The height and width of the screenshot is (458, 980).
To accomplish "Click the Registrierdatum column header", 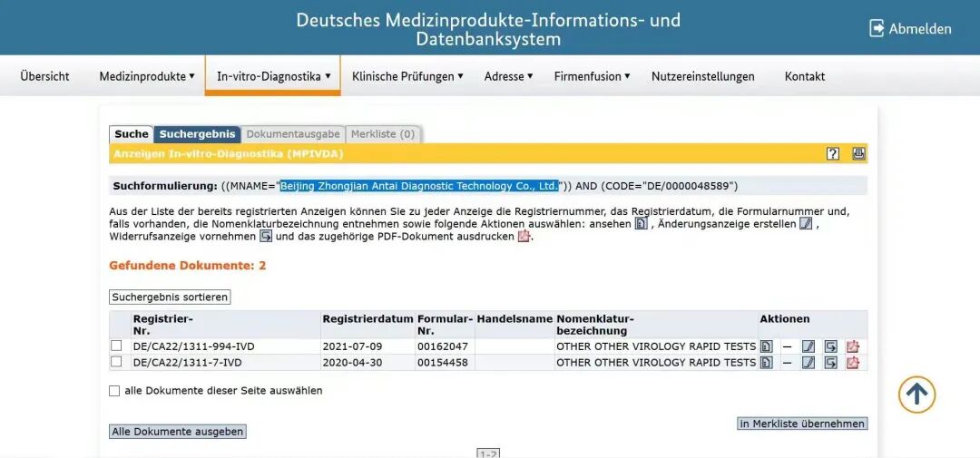I will tap(368, 318).
